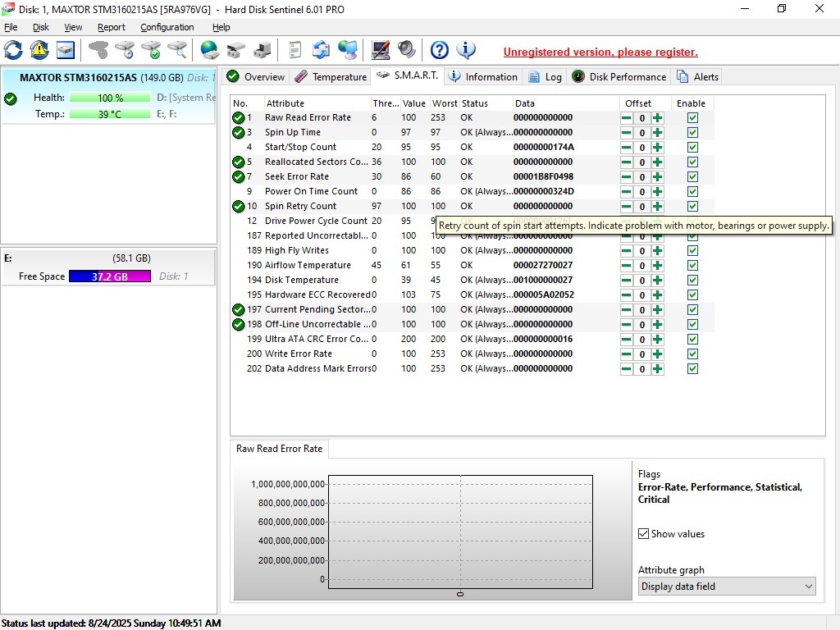Click the send report by e-mail icon
840x630 pixels.
pos(321,50)
